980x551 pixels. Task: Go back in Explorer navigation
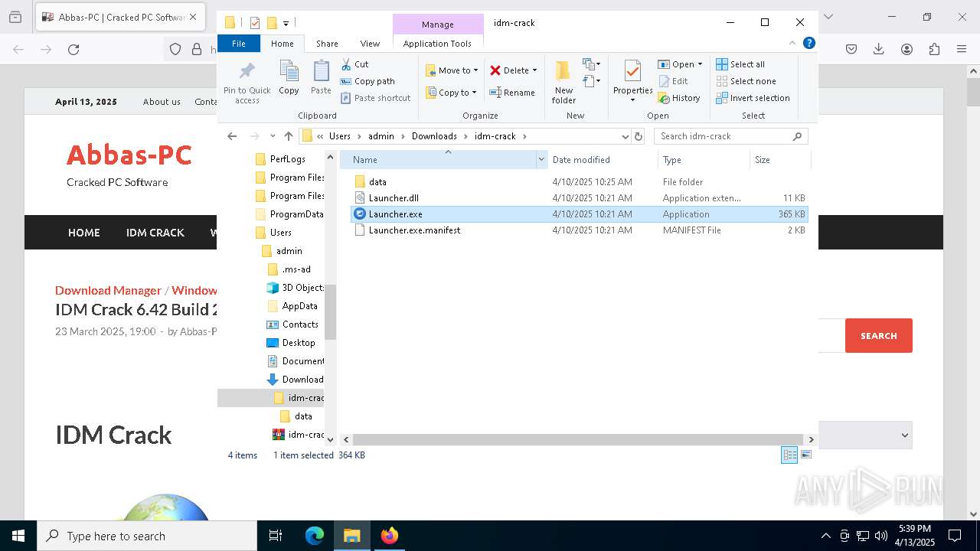point(232,136)
